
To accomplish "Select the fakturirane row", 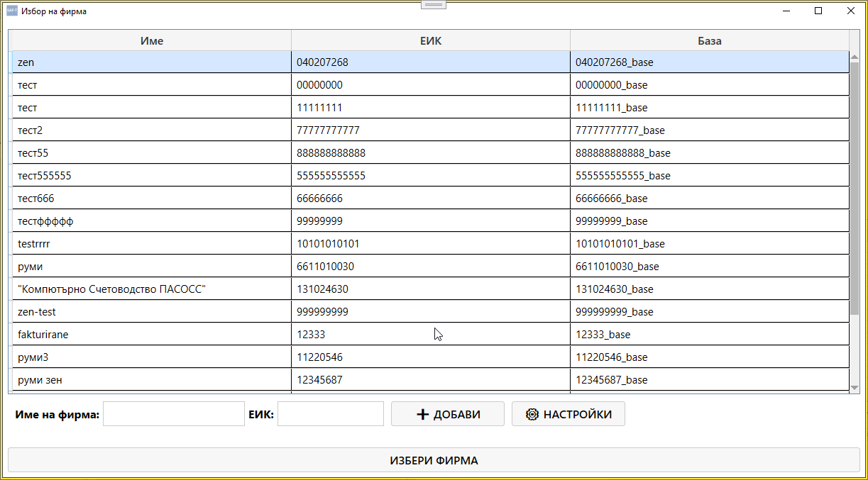I will click(x=430, y=335).
